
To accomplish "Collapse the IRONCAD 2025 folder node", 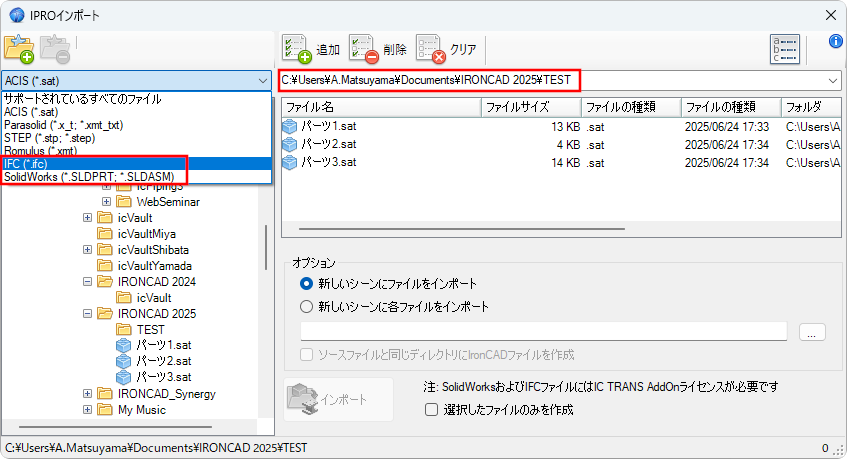I will [88, 314].
